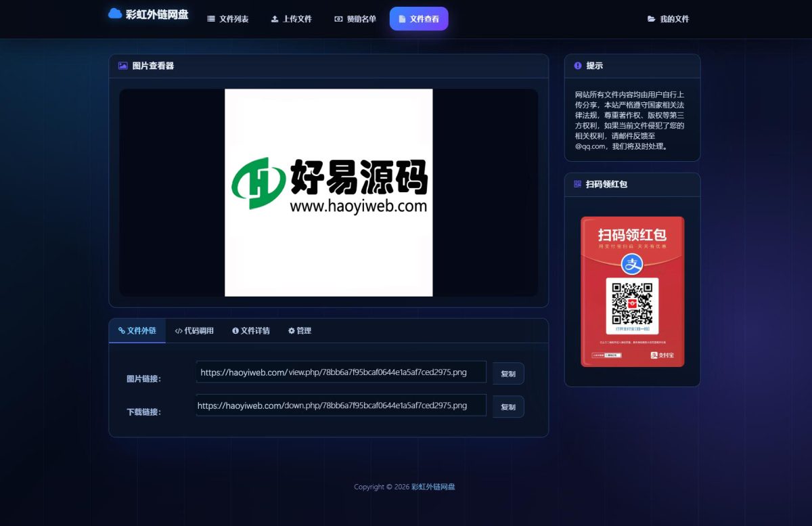Click the Alipay logo circle on red packet
Screen dimensions: 812x526
tap(632, 264)
